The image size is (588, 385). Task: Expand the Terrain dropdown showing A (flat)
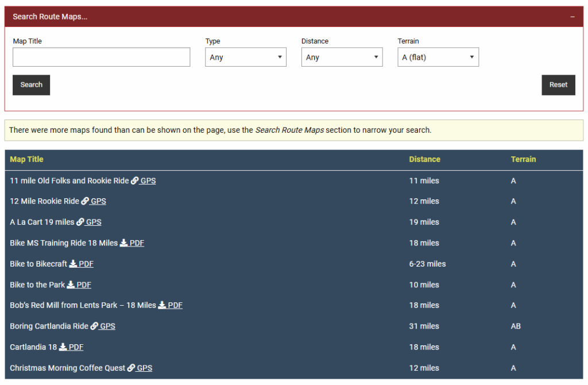click(438, 57)
